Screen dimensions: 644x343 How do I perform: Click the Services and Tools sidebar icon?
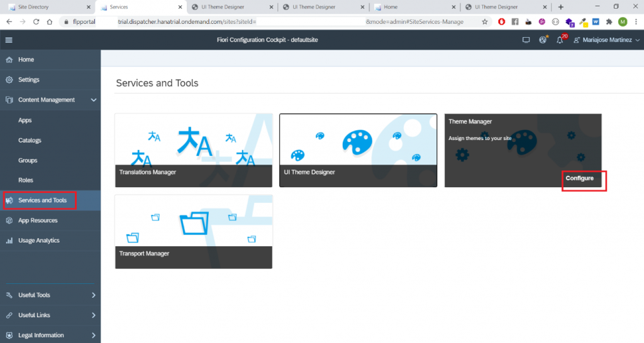(x=9, y=200)
